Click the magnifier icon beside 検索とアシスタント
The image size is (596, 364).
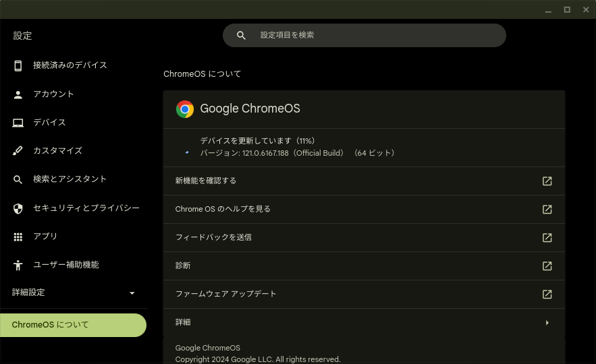pos(18,179)
